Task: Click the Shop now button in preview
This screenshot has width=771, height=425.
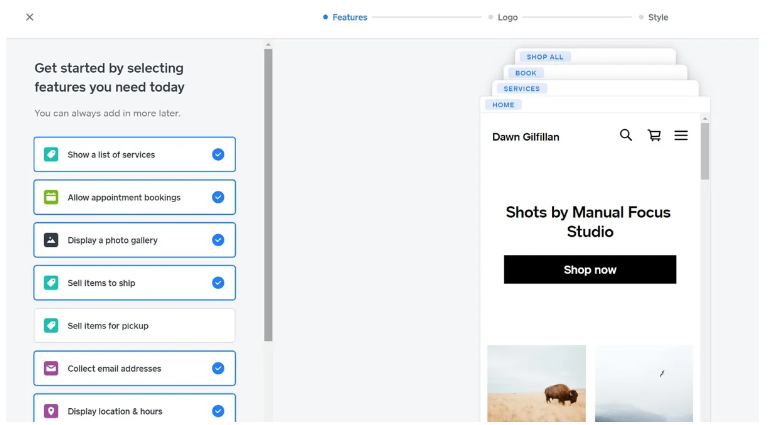Action: click(x=590, y=270)
